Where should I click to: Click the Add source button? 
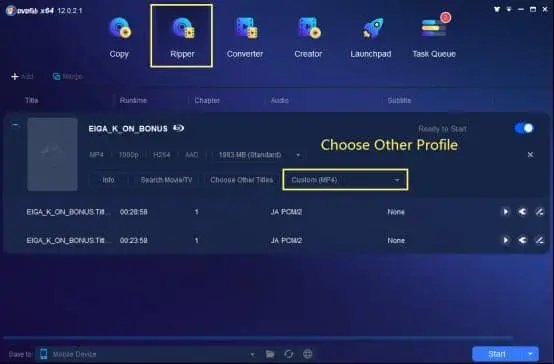pos(22,76)
